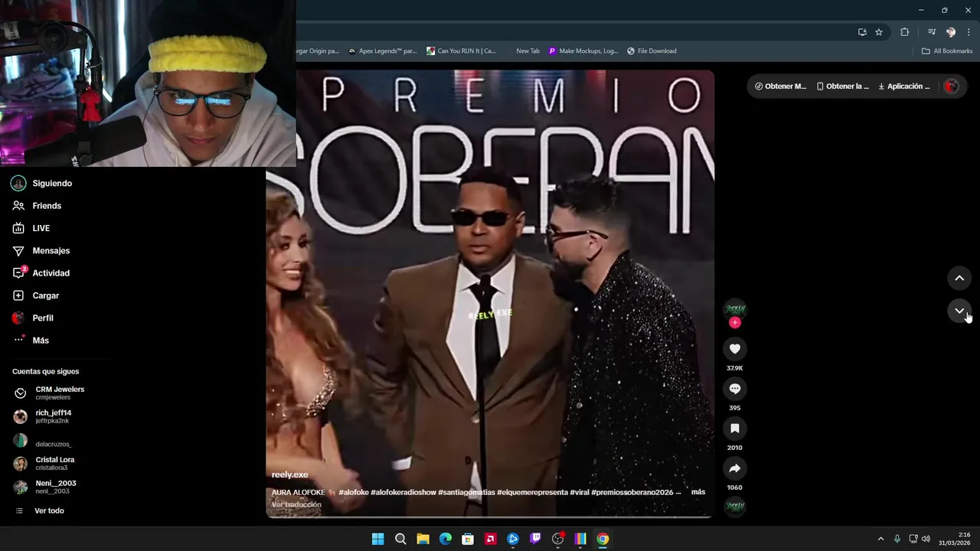This screenshot has height=551, width=980.
Task: Open Mensajes in the sidebar
Action: pyautogui.click(x=41, y=251)
